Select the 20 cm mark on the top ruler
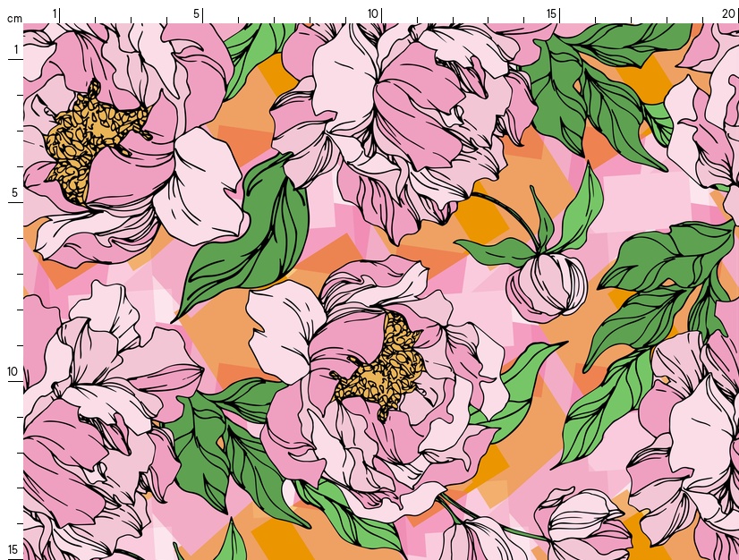Image resolution: width=739 pixels, height=560 pixels. (735, 14)
